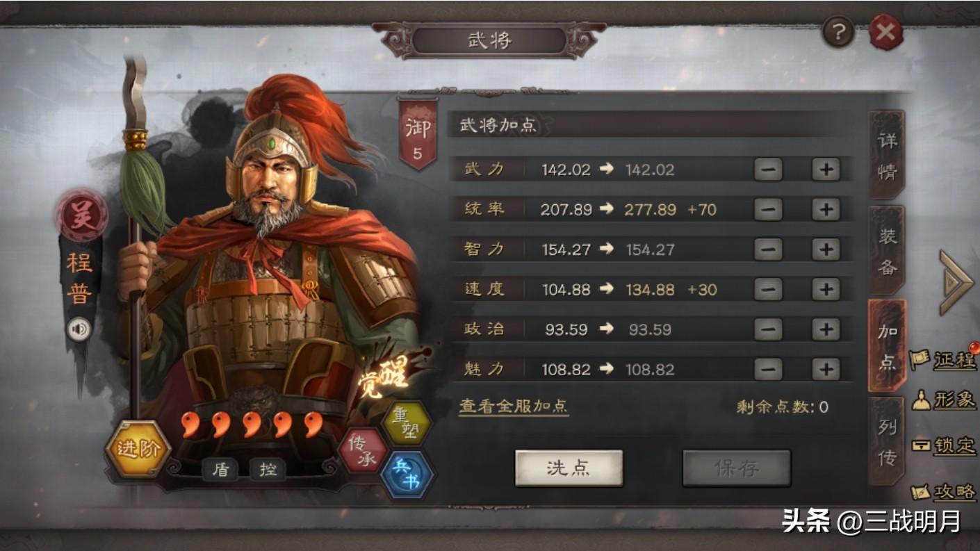
Task: Open the 攻略 strategy guide icon
Action: pyautogui.click(x=944, y=491)
